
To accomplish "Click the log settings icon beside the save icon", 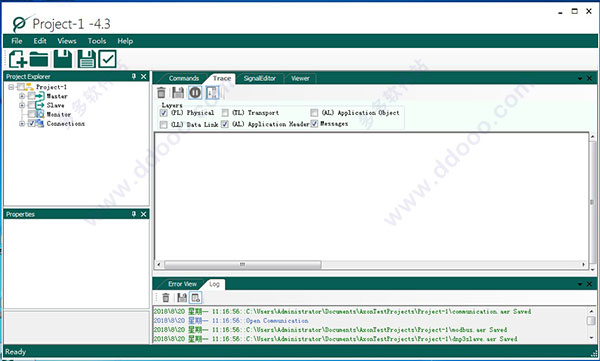I will coord(196,297).
